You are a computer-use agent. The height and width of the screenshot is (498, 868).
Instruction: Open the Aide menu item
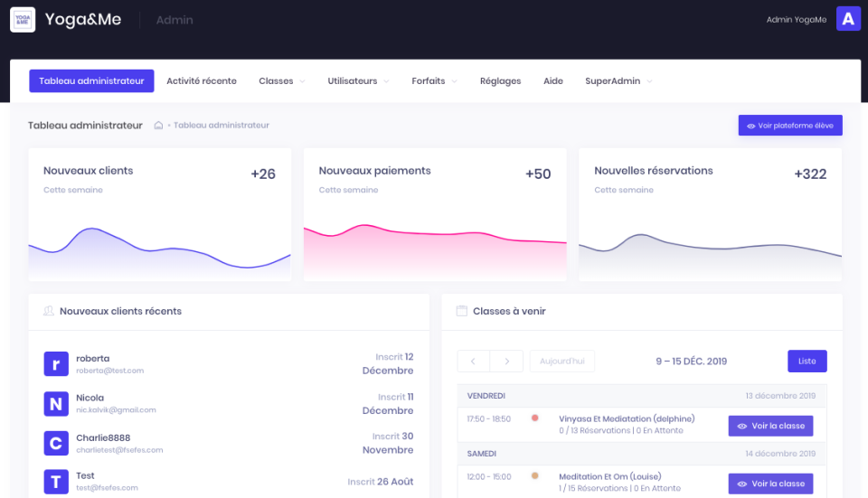coord(553,80)
